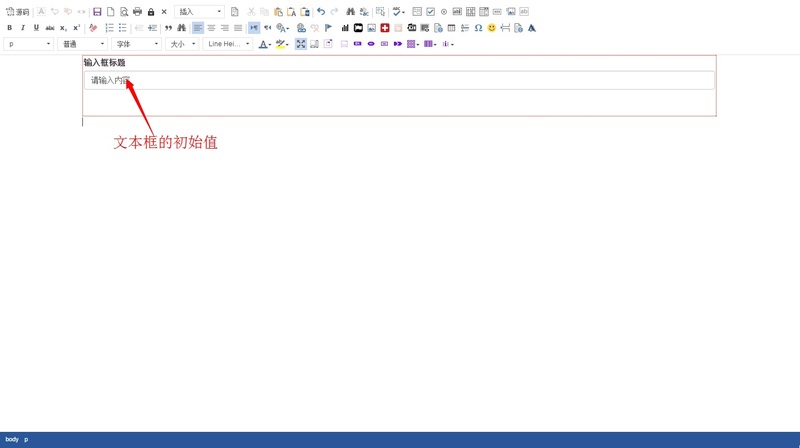This screenshot has height=448, width=800.
Task: Toggle Italic formatting
Action: pyautogui.click(x=23, y=28)
